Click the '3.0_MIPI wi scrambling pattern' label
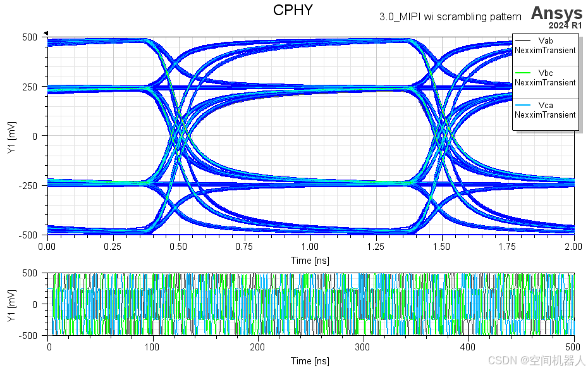 coord(450,17)
